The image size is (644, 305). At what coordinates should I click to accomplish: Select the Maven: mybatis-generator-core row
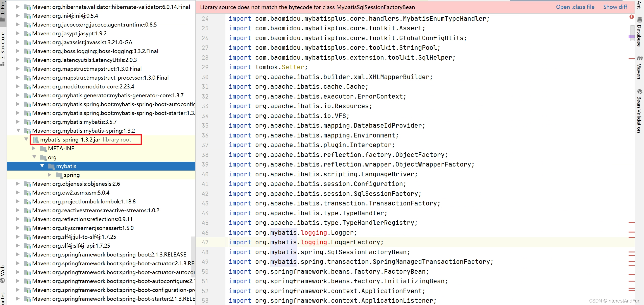pyautogui.click(x=101, y=96)
